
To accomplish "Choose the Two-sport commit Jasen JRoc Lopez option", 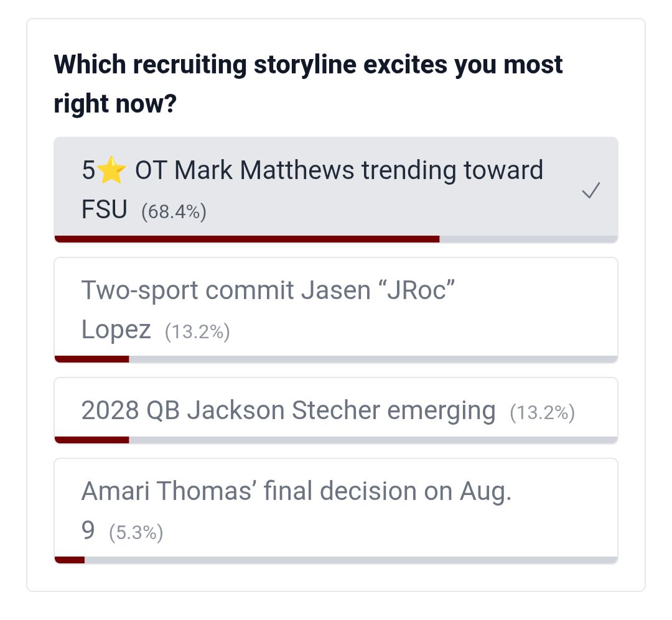I will (336, 310).
